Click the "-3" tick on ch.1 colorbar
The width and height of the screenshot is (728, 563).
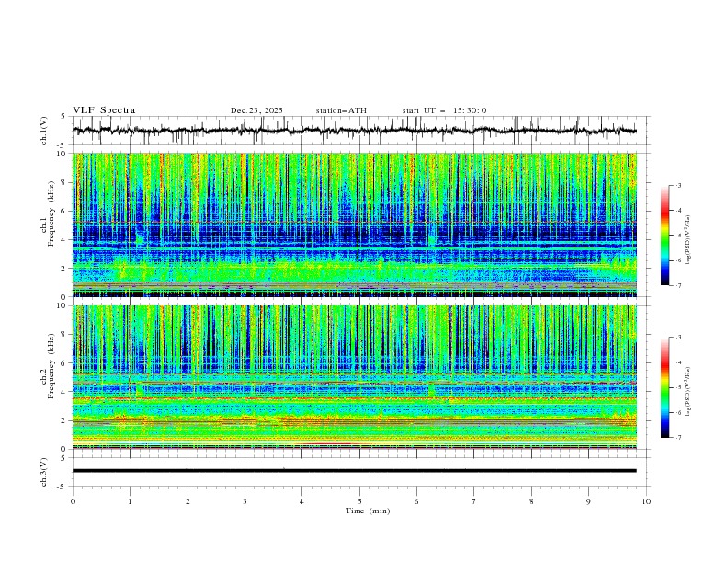coord(677,185)
